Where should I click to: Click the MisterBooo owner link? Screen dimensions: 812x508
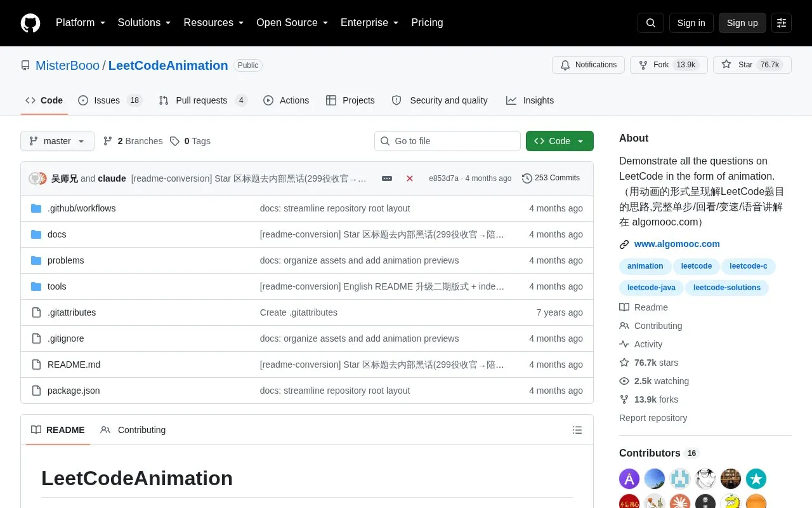pyautogui.click(x=67, y=65)
